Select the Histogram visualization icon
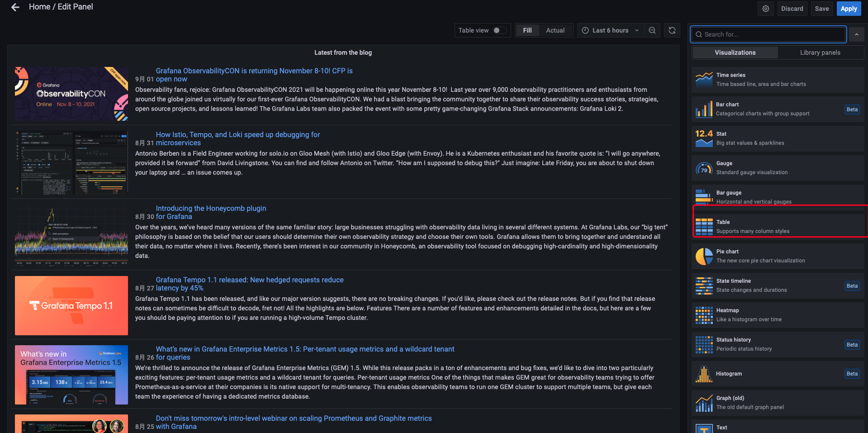 (704, 374)
